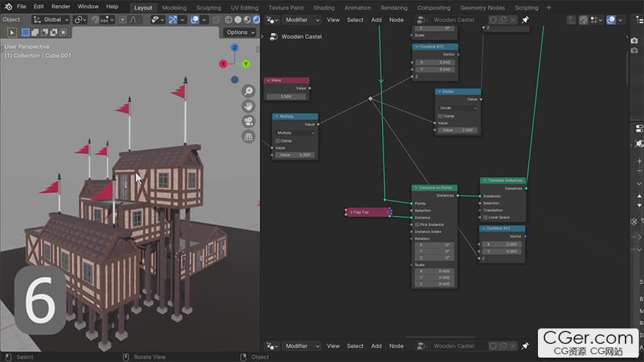
Task: Open the top node editor Add menu
Action: [x=376, y=20]
